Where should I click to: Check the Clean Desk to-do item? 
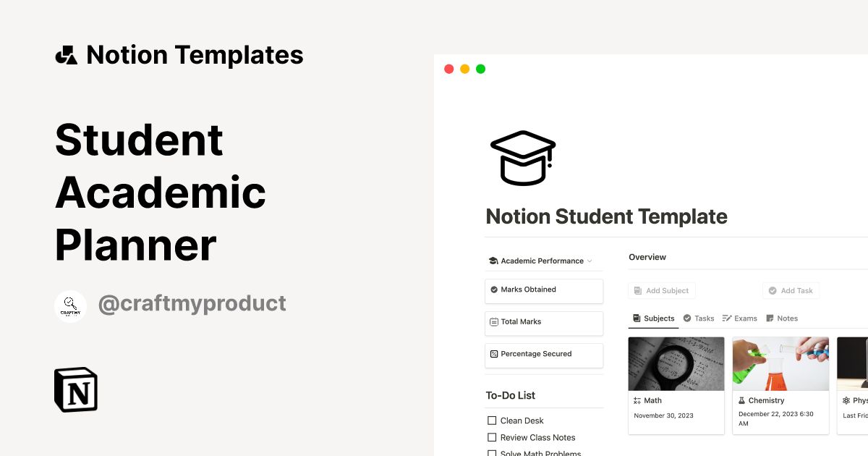492,420
